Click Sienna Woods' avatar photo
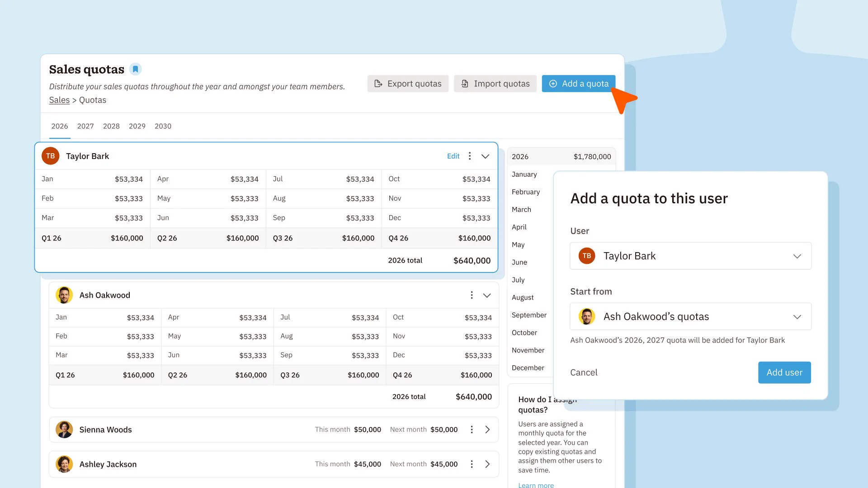 (x=64, y=429)
